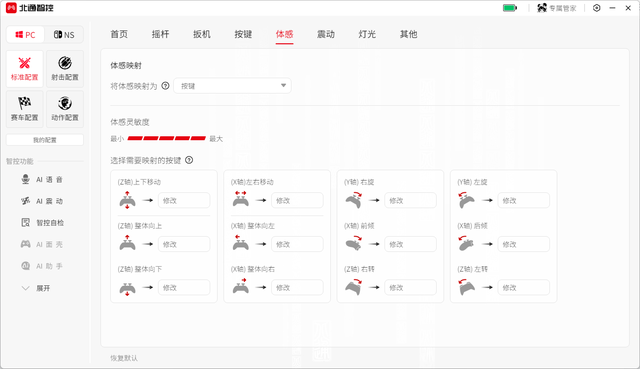Set 体感灵敏度 slider to middle segment
The image size is (640, 369).
click(167, 138)
